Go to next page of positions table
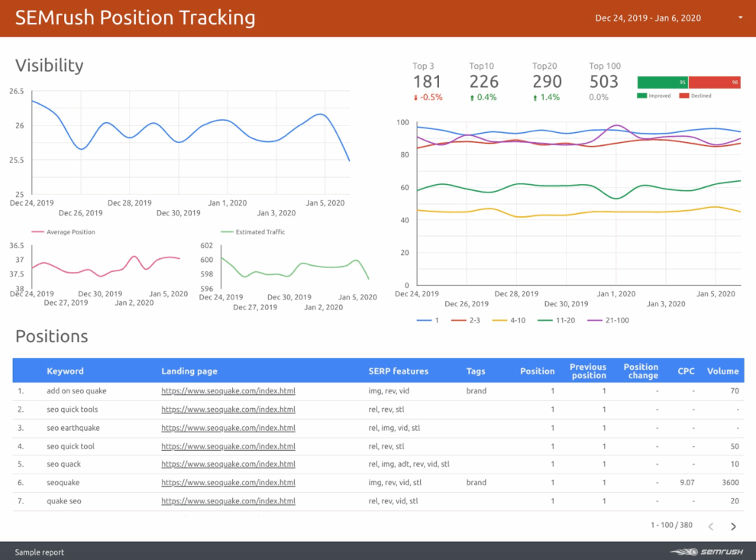The width and height of the screenshot is (756, 560). click(x=733, y=526)
